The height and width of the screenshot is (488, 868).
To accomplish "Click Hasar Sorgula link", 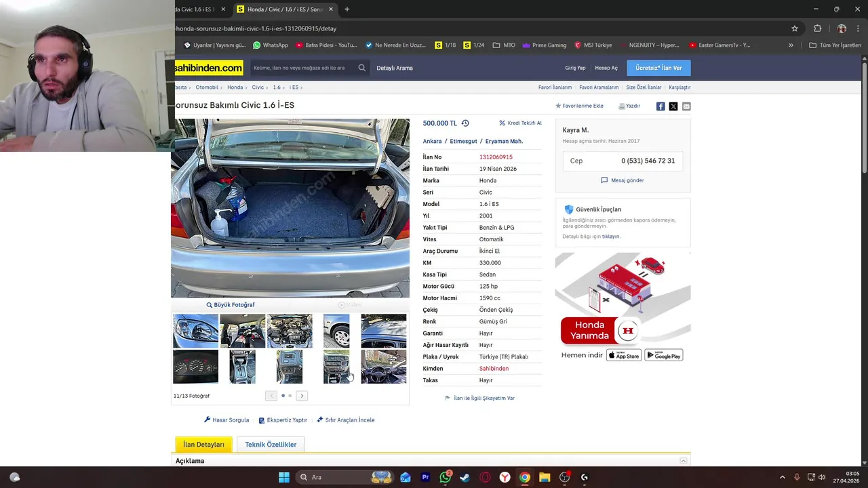I will pos(226,420).
